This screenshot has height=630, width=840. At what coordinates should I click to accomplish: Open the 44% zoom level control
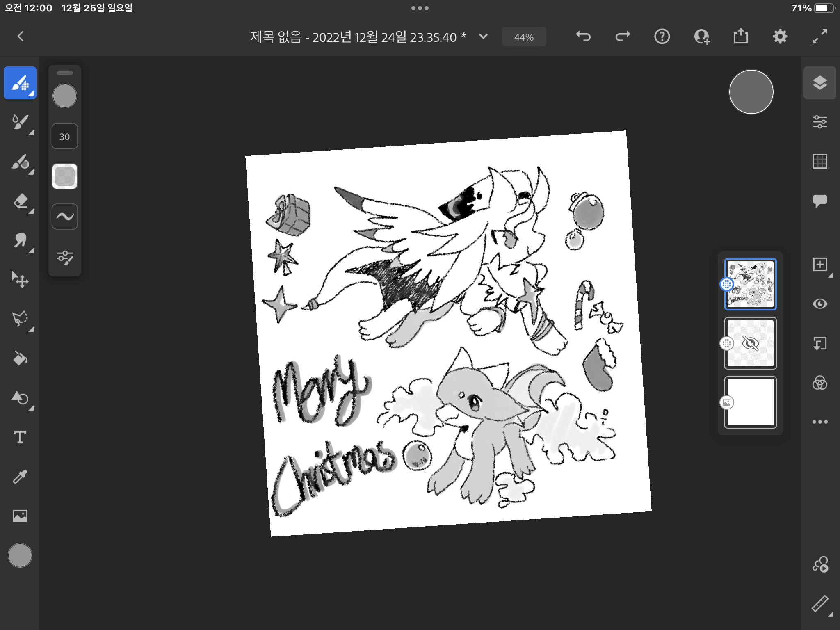[x=524, y=37]
